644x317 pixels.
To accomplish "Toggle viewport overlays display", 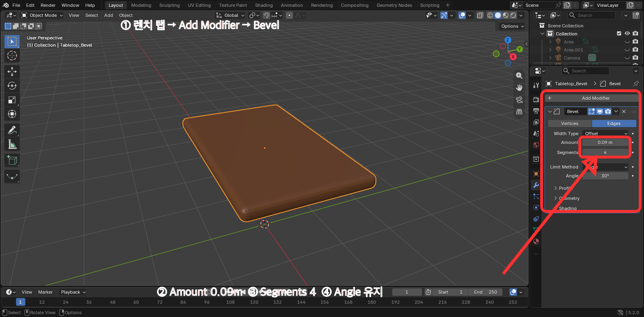I will (462, 15).
